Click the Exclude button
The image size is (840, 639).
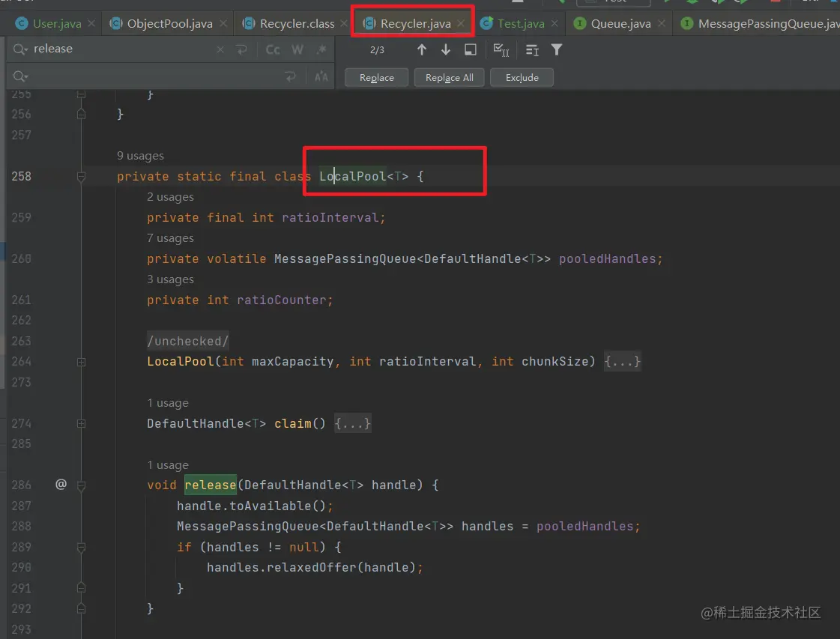[522, 78]
